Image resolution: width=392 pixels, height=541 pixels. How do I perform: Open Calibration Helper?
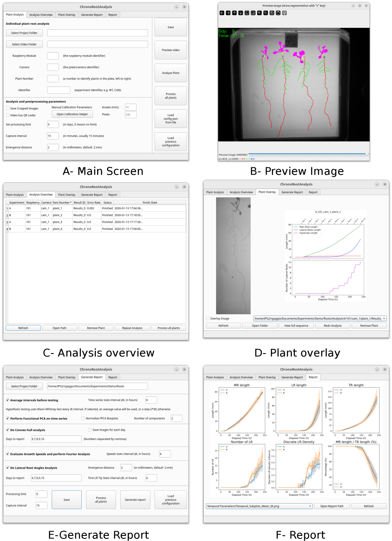[x=72, y=114]
